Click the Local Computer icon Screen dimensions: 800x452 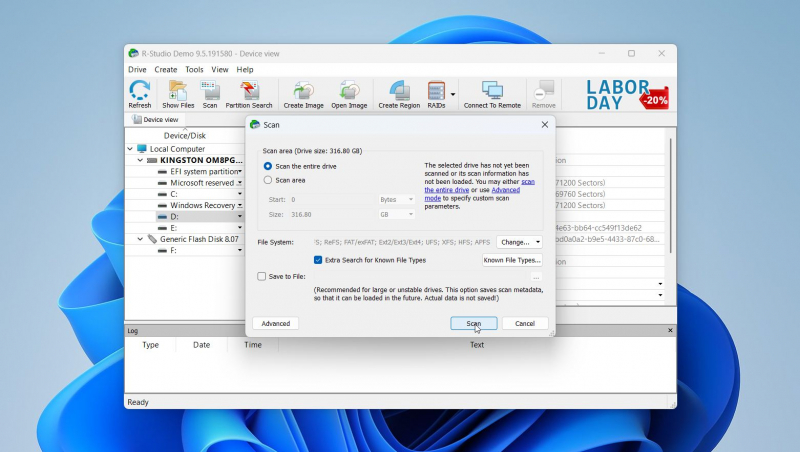142,148
